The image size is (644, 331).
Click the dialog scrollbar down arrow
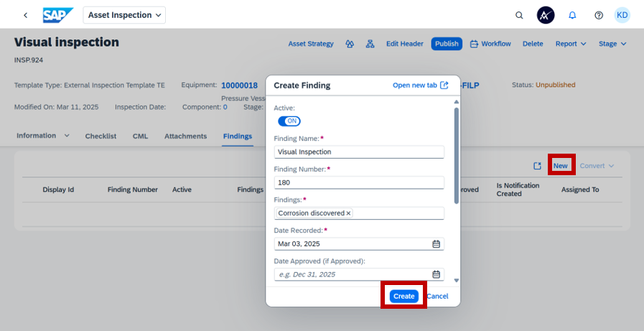(457, 281)
